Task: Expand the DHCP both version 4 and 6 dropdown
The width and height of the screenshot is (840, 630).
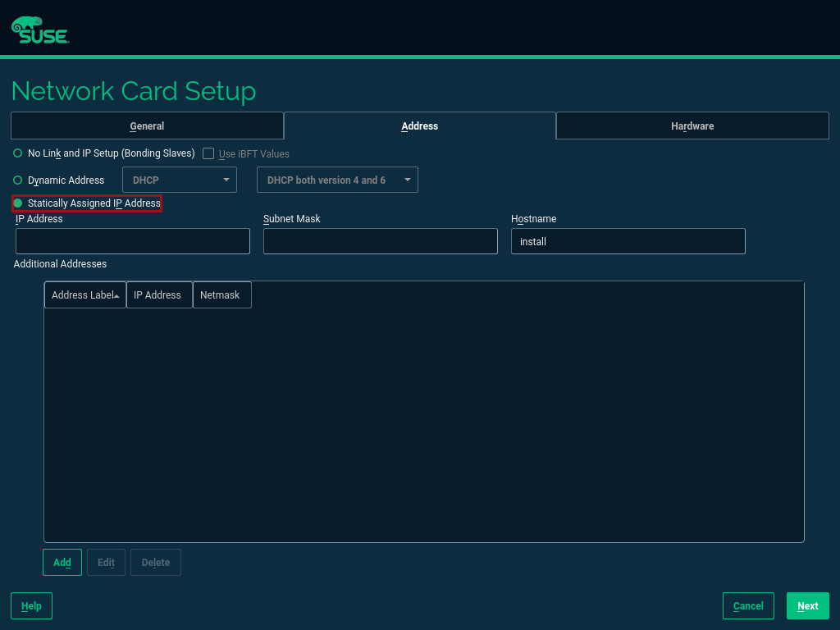Action: (336, 180)
